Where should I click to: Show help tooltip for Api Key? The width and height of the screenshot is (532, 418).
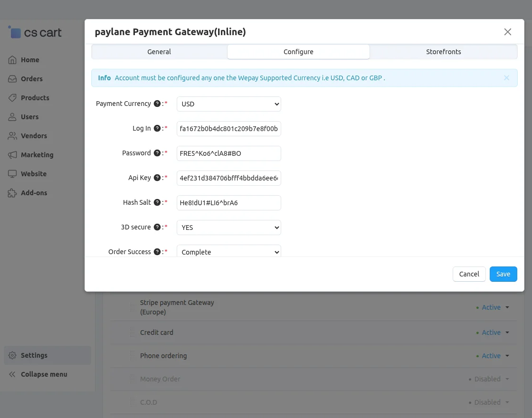pos(157,178)
